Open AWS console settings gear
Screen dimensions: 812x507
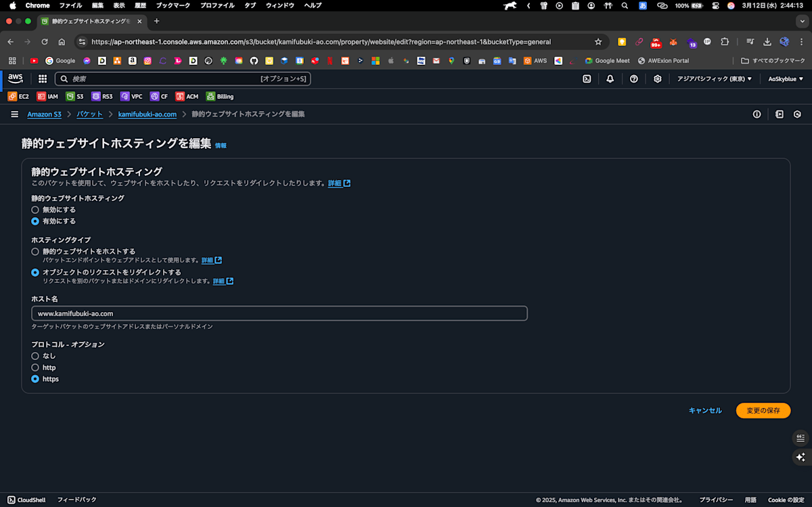(658, 79)
